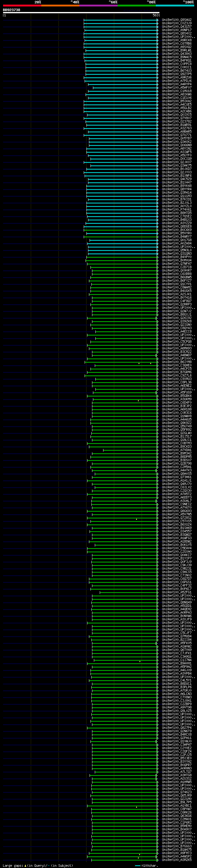Image resolution: width=197 pixels, height=868 pixels.
Task: Click hit label UniRef100_C1MU18
Action: tap(177, 91)
